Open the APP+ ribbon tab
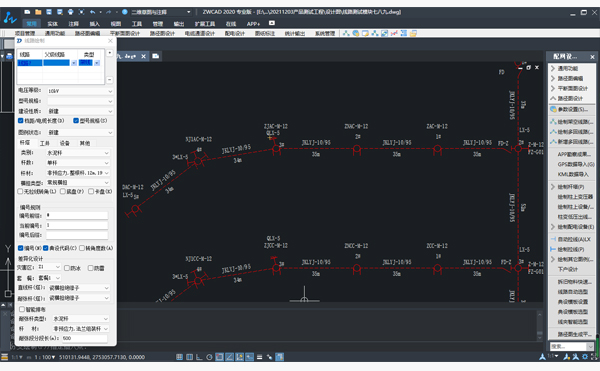This screenshot has width=600, height=371. tap(253, 24)
